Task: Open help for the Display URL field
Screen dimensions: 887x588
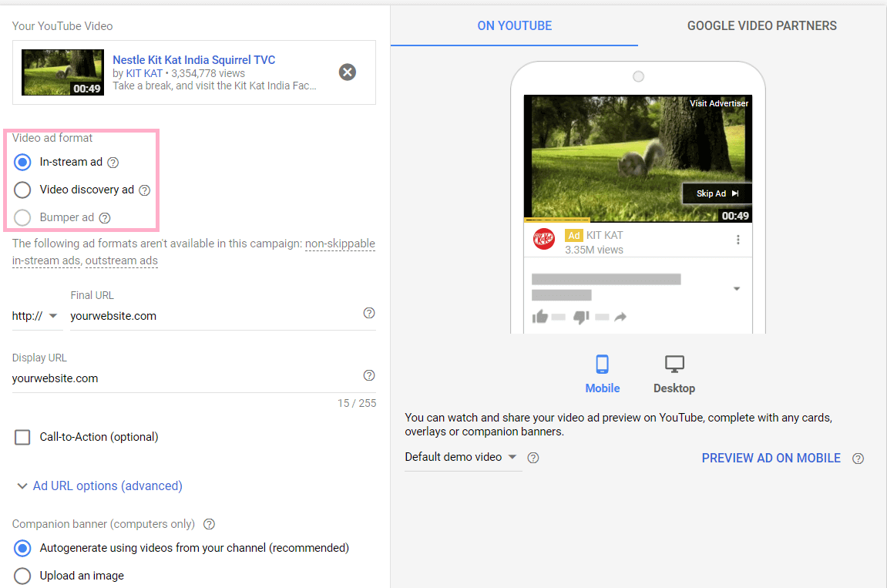Action: coord(369,375)
